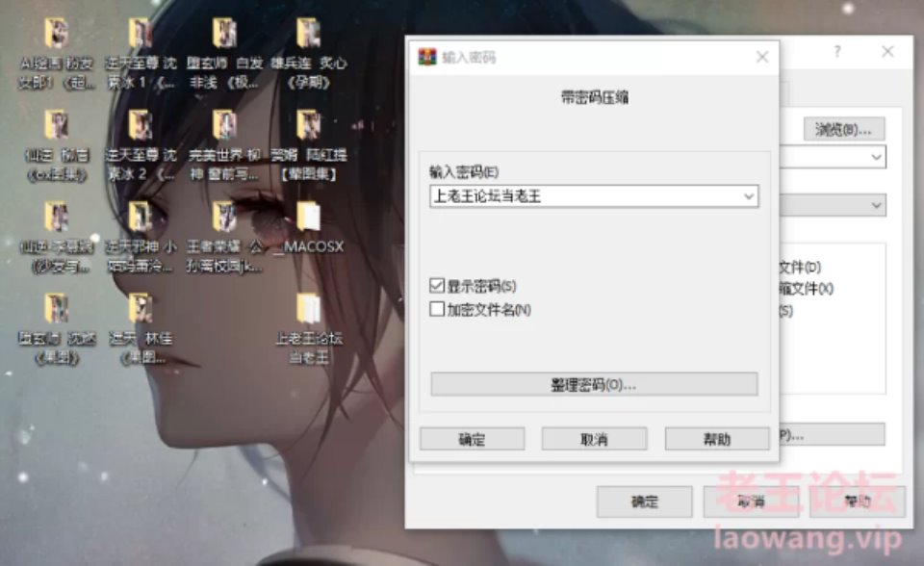Expand the dropdown below 浏览(B) in background window
The image size is (924, 566).
[876, 157]
